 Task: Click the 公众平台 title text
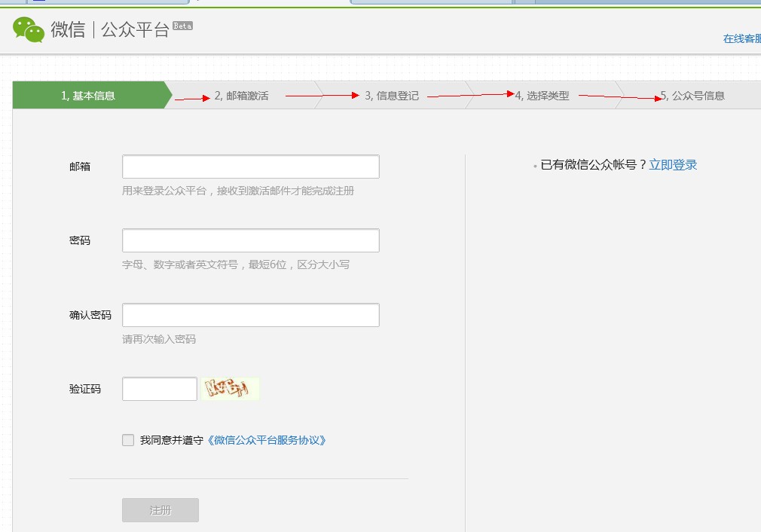(x=135, y=30)
